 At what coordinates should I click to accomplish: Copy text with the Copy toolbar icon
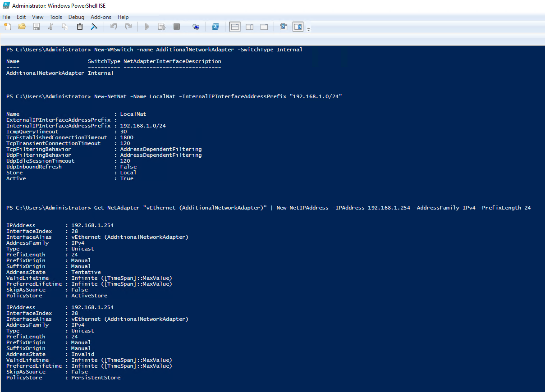65,27
